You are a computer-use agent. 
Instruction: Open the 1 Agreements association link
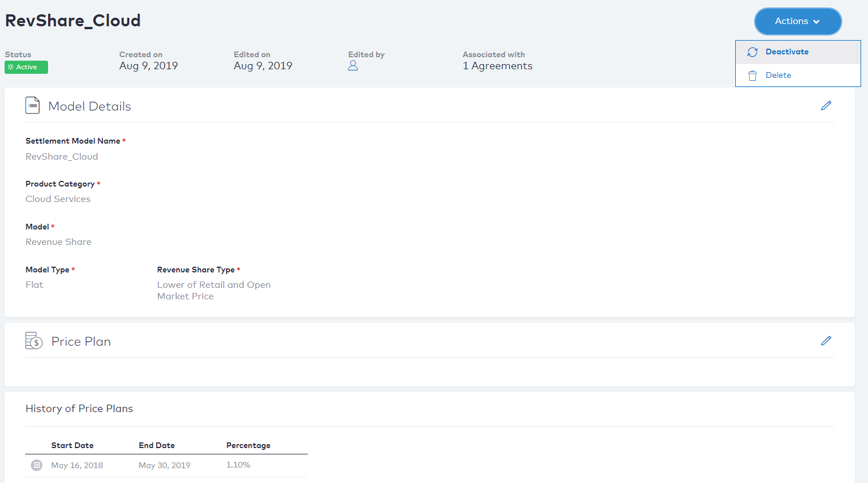point(497,66)
